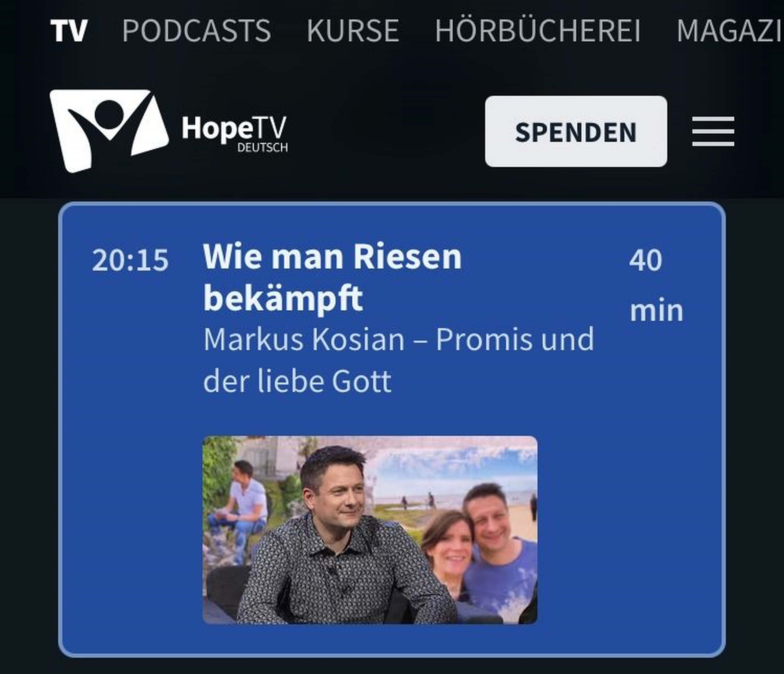Switch to the PODCASTS tab

(196, 31)
